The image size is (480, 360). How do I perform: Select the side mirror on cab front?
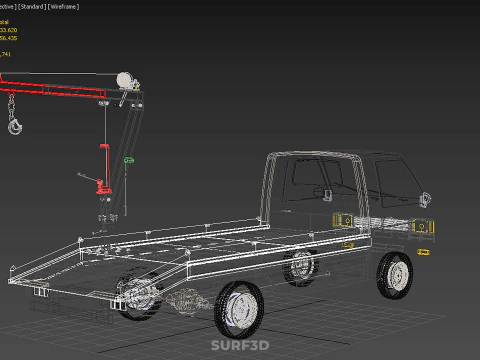(x=426, y=199)
